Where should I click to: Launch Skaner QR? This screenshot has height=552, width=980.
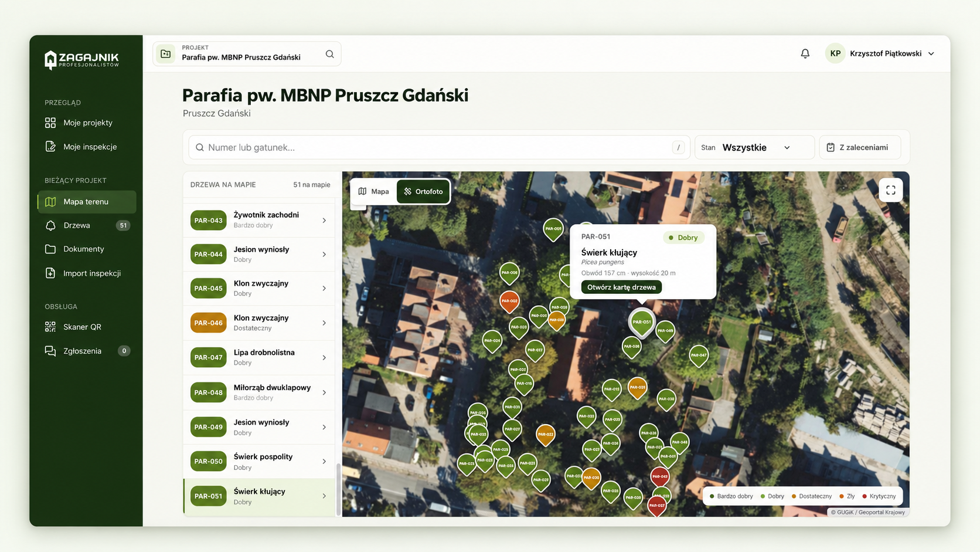click(87, 327)
